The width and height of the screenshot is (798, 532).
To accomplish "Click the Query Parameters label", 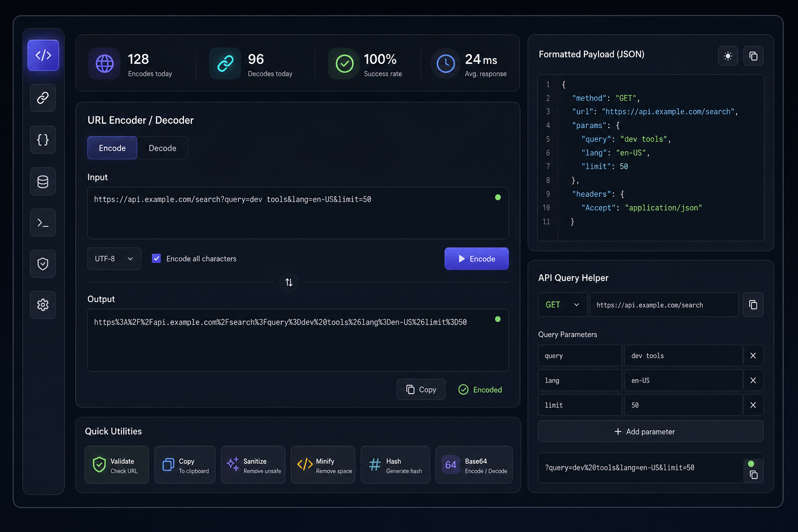I will click(x=568, y=335).
